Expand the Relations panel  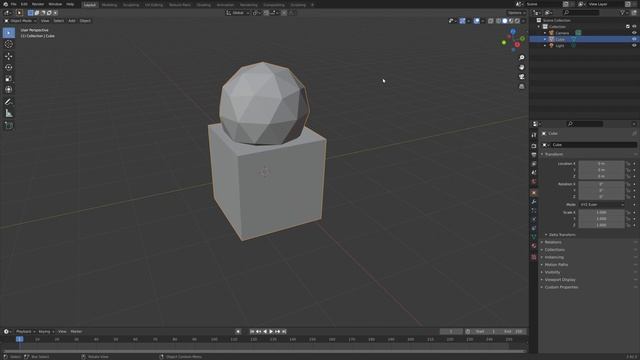553,242
